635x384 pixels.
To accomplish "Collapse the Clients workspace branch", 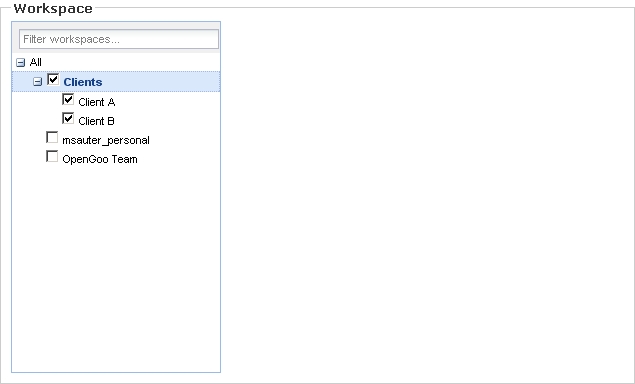I will [x=37, y=82].
